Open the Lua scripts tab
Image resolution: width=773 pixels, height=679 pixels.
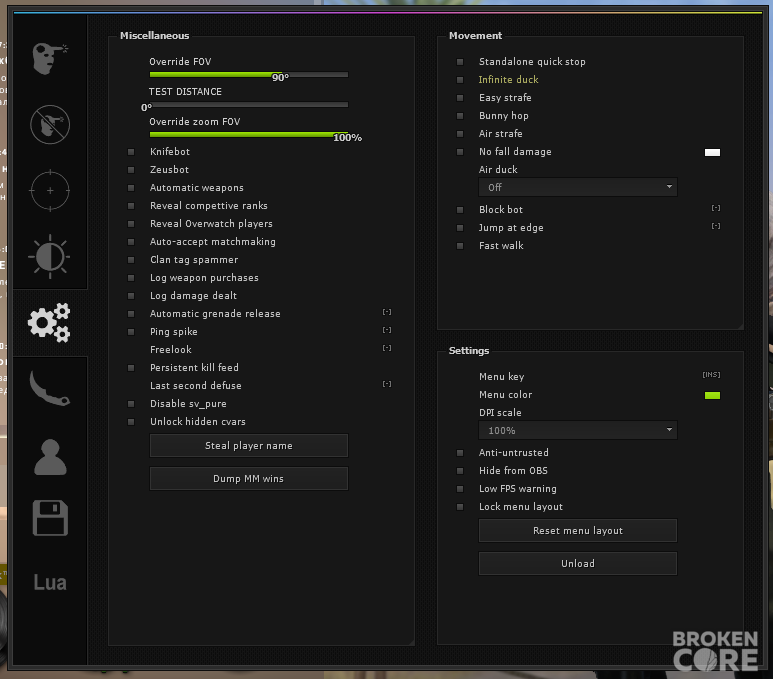(50, 582)
